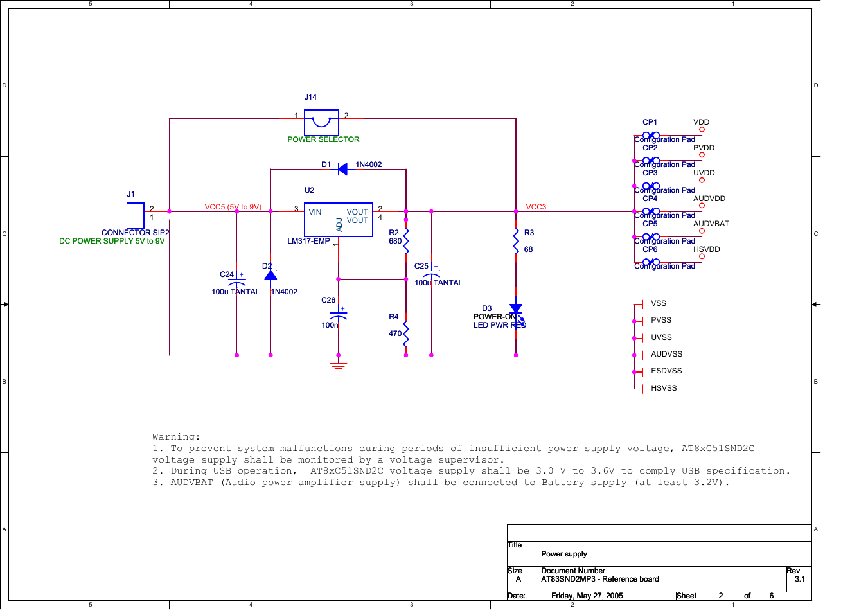Click the LM317-EMP part name
Screen dimensions: 868x613
[308, 241]
